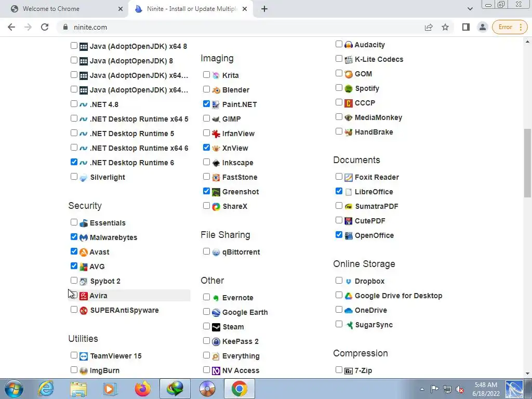Launch Firefox from taskbar
Image resolution: width=532 pixels, height=399 pixels.
point(143,389)
